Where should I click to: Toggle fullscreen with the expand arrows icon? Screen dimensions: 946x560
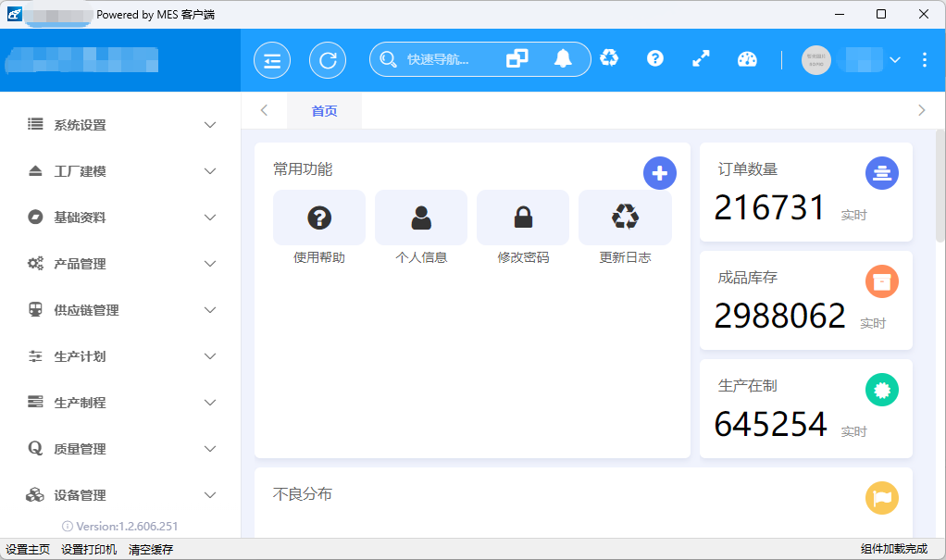[701, 58]
